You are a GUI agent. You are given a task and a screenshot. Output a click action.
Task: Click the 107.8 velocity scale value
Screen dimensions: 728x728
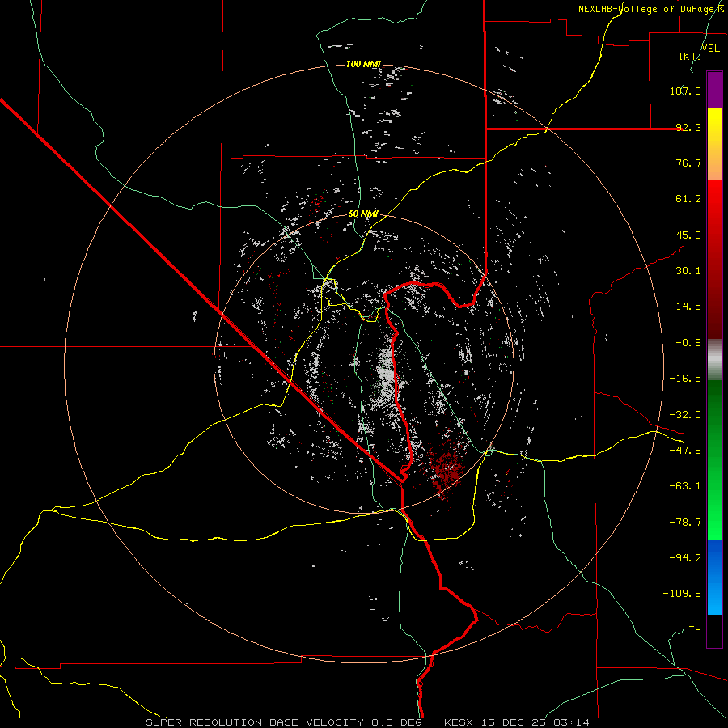[685, 91]
